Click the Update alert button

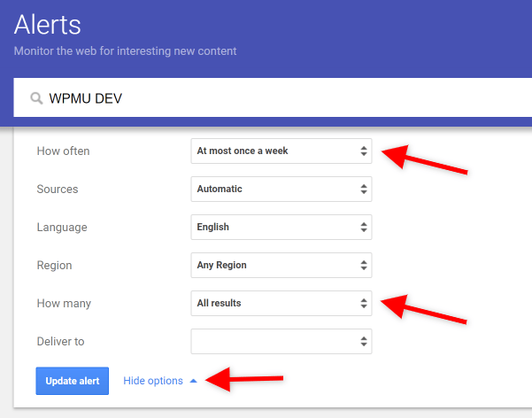click(x=73, y=381)
